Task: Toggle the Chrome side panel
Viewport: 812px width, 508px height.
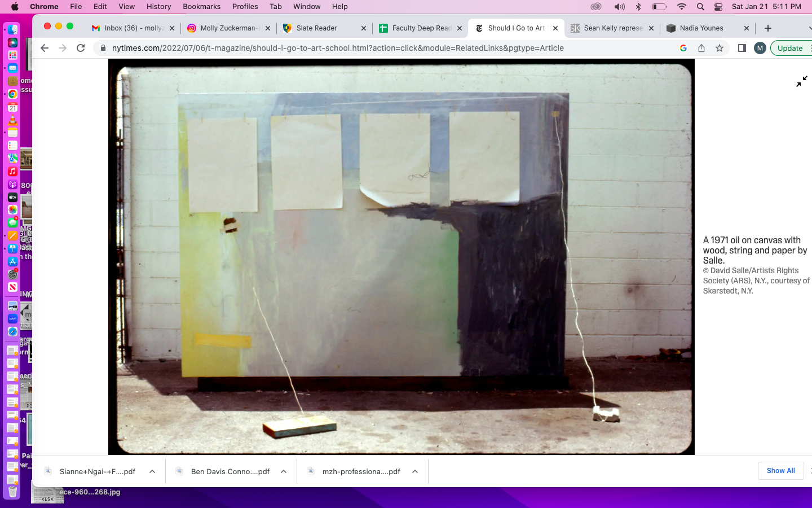Action: (x=742, y=48)
